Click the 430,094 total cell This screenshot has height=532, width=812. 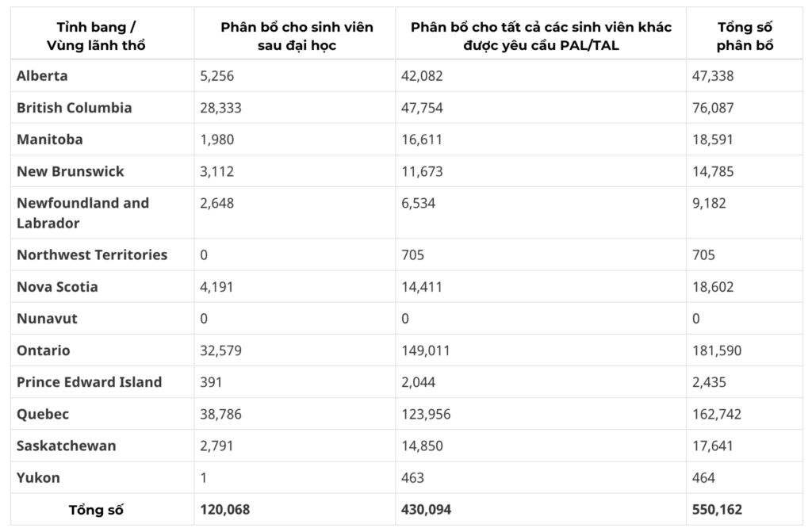tap(426, 510)
